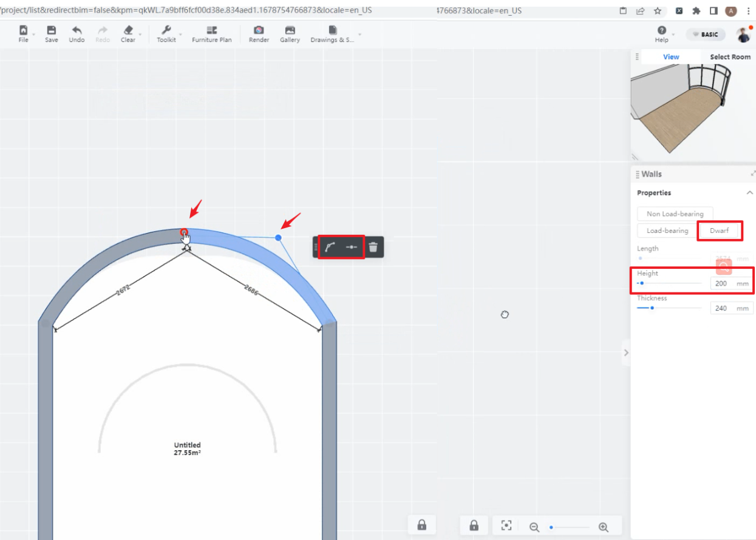
Task: Collapse the Properties section chevron
Action: (x=750, y=192)
